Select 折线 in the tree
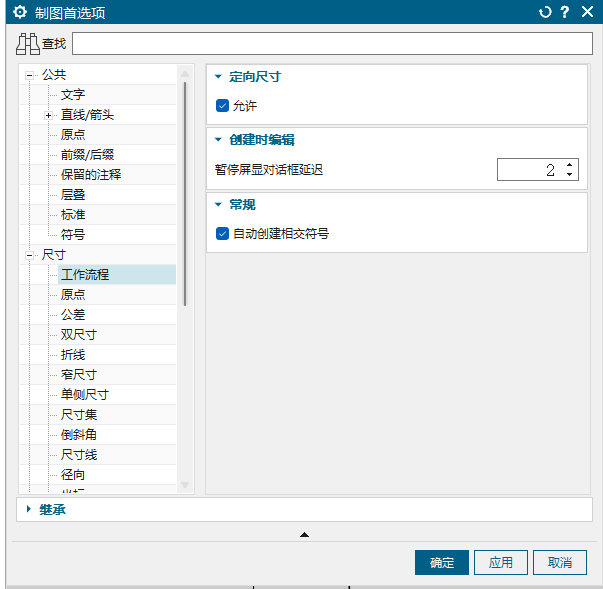Screen dimensions: 603x589 [x=73, y=354]
